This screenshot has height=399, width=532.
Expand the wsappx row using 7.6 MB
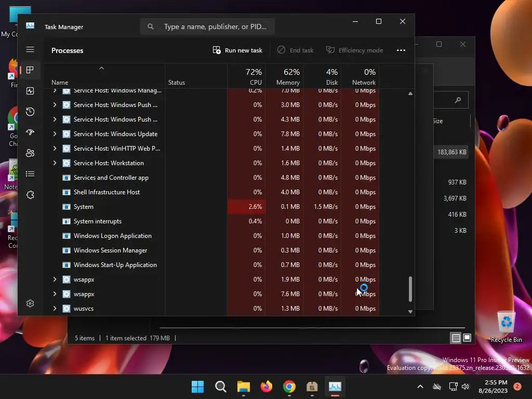pos(55,294)
